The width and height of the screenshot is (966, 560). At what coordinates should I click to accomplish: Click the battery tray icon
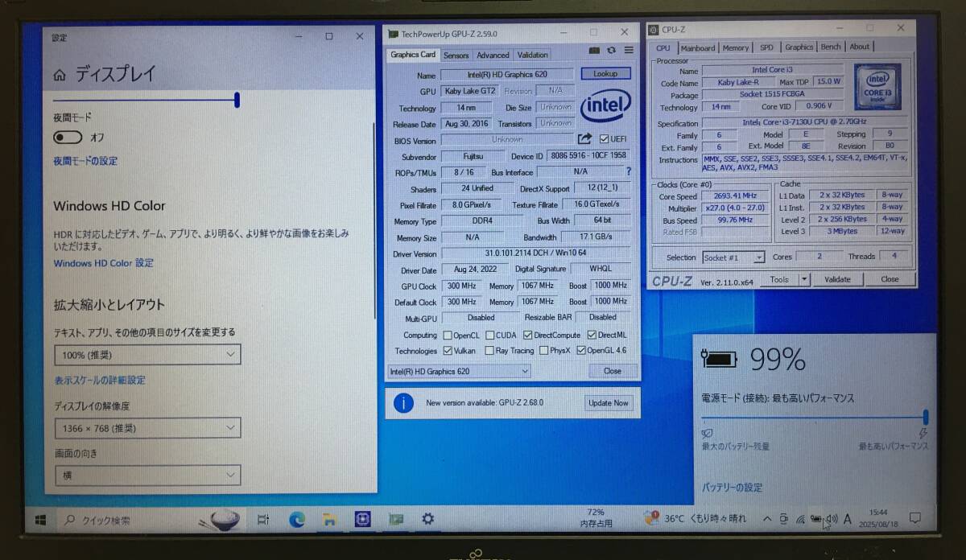click(816, 519)
